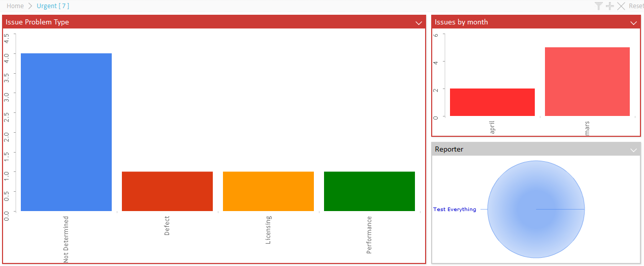Click the april bar in month chart
Screen dimensions: 644x266
[492, 102]
